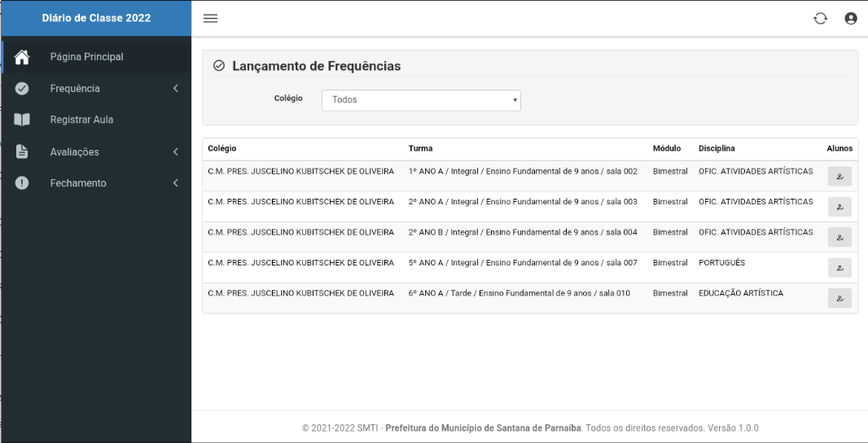Viewport: 868px width, 443px height.
Task: Click the Disciplina column header
Action: (717, 148)
